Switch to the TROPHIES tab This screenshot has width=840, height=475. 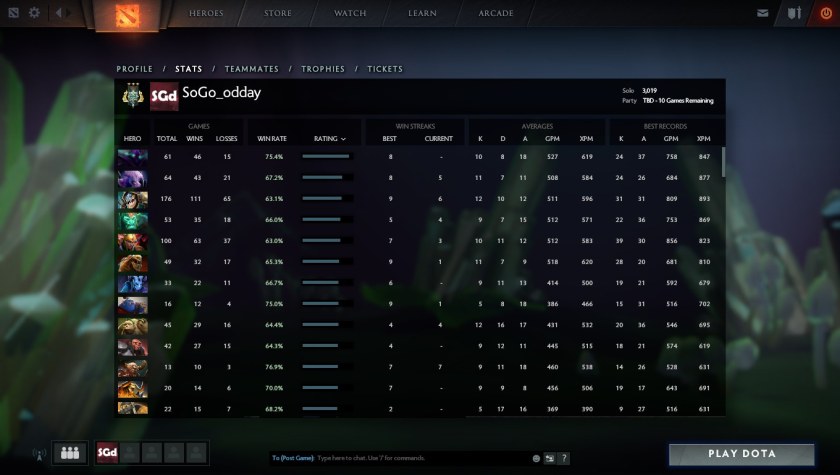pyautogui.click(x=323, y=69)
